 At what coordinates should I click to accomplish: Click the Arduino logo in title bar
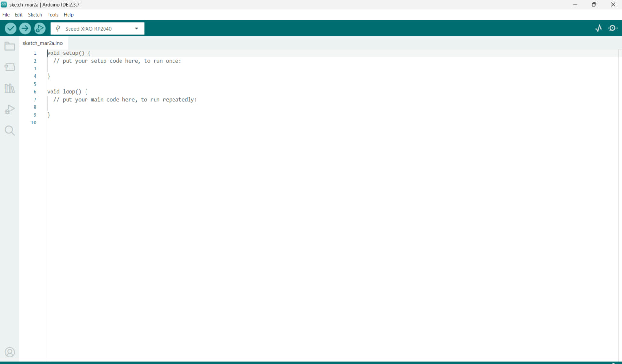pos(4,4)
